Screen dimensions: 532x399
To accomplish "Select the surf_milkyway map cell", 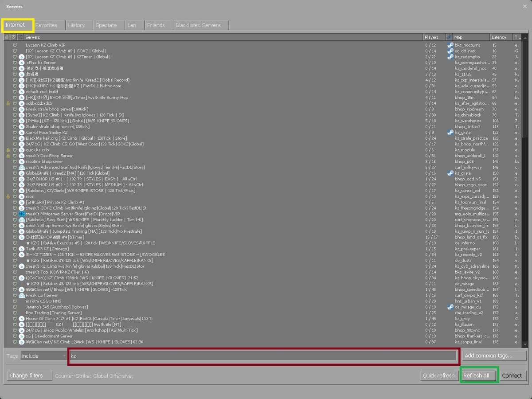I will click(x=468, y=167).
